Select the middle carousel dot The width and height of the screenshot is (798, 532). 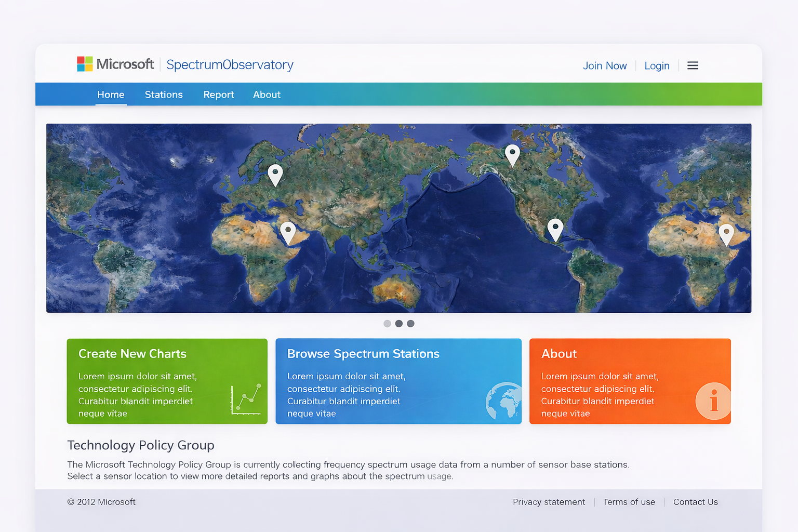(399, 324)
